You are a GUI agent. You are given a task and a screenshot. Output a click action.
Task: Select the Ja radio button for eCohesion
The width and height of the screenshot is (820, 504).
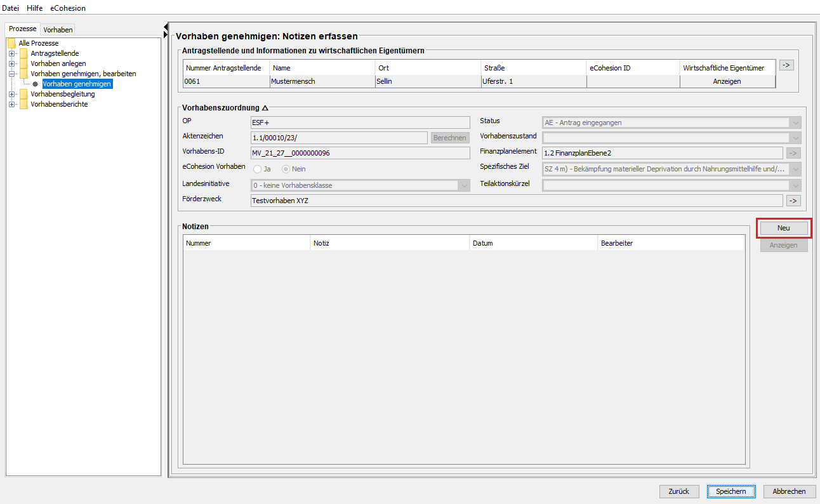point(258,169)
